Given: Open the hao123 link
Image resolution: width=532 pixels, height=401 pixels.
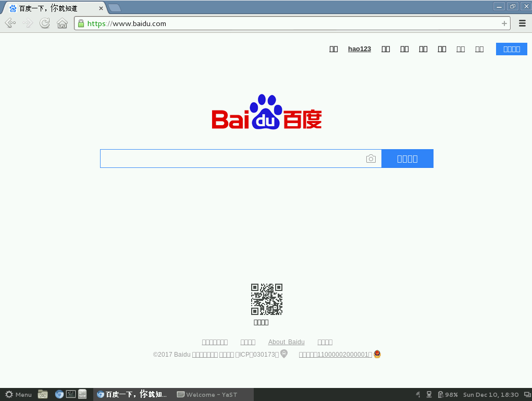Looking at the screenshot, I should click(x=360, y=49).
